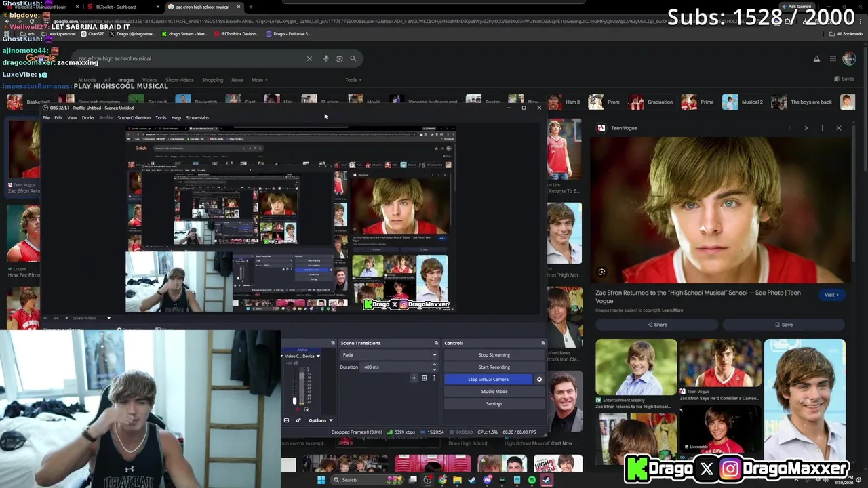The image size is (868, 488).
Task: Switch to the Shopping search tab
Action: click(x=212, y=80)
